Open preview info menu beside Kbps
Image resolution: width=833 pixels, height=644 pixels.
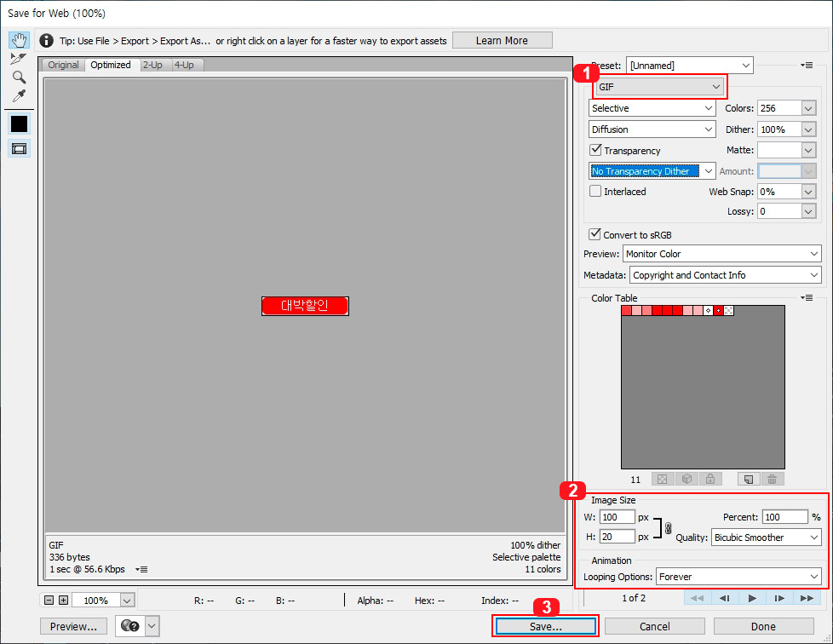tap(141, 569)
